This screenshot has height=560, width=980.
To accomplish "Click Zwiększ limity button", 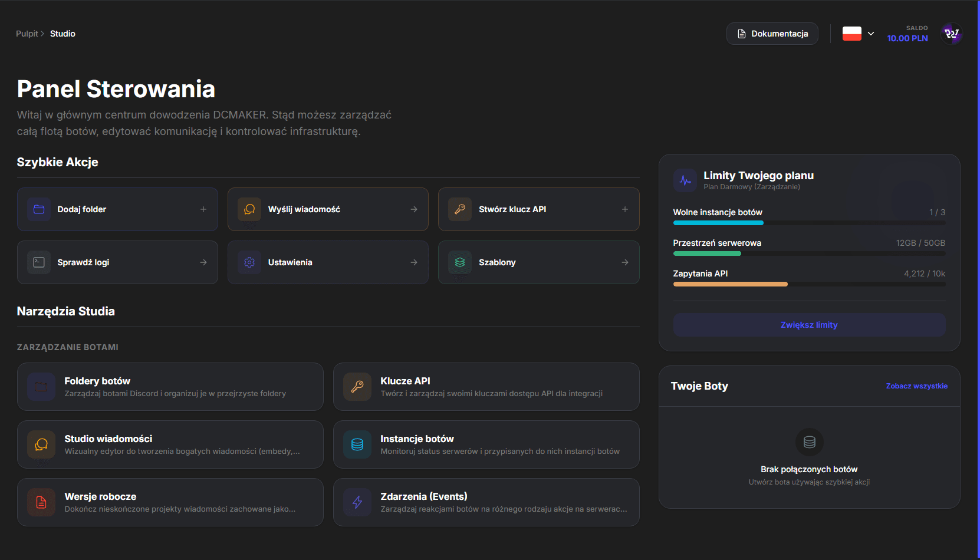I will coord(810,325).
